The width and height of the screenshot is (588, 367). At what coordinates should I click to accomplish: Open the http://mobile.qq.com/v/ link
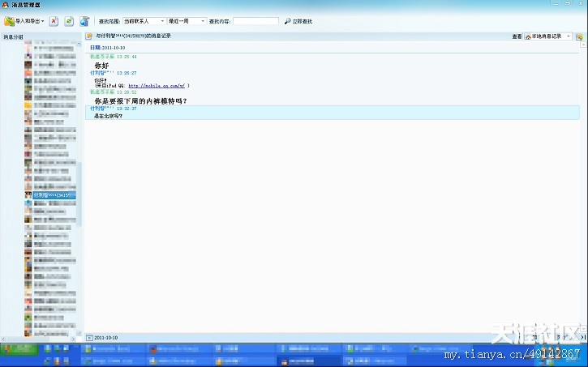(x=157, y=86)
